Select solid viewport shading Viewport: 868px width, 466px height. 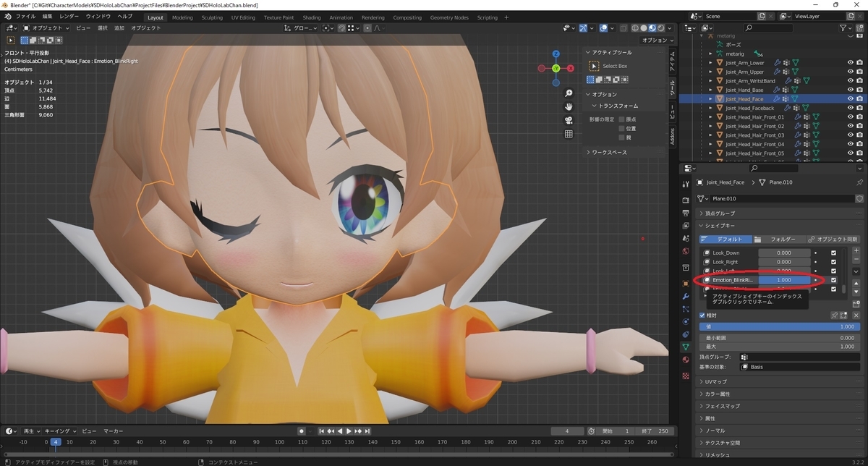click(644, 28)
